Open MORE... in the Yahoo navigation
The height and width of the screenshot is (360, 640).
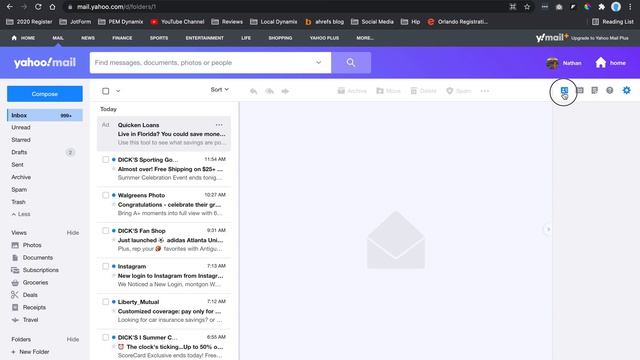coord(365,38)
